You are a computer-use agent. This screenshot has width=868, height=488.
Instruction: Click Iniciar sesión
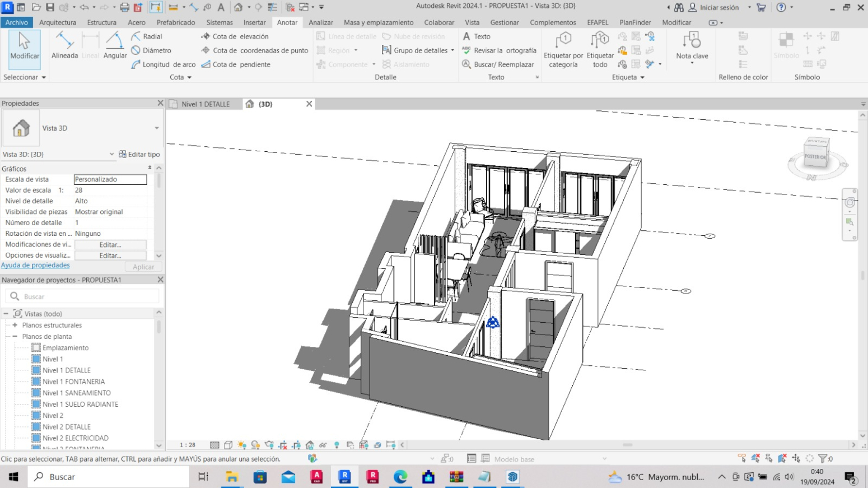coord(714,7)
